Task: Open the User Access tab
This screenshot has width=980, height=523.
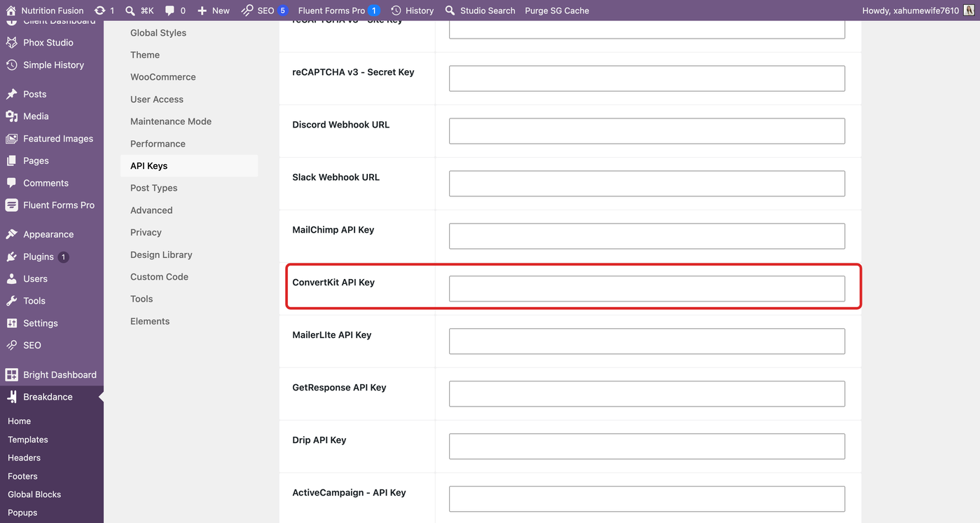Action: (157, 100)
